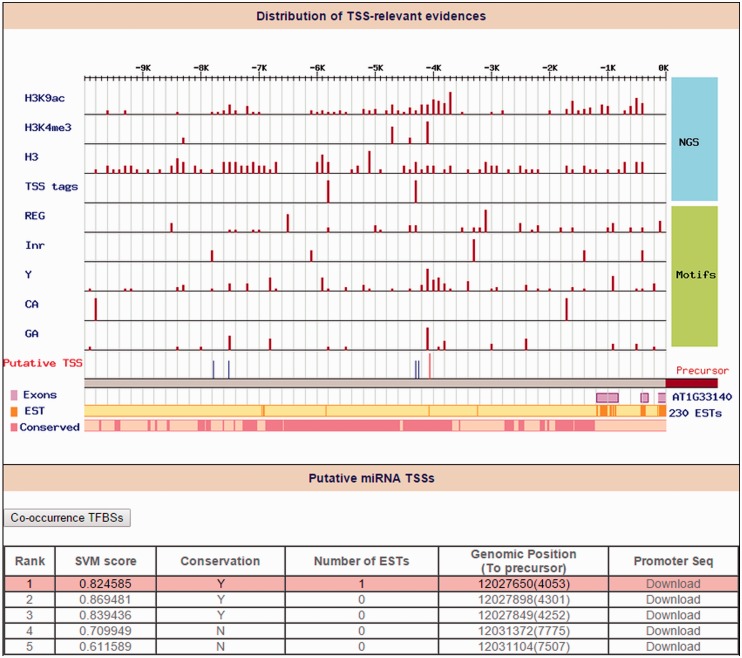Click the 230 ESTs label
Image resolution: width=742 pixels, height=658 pixels.
(695, 413)
